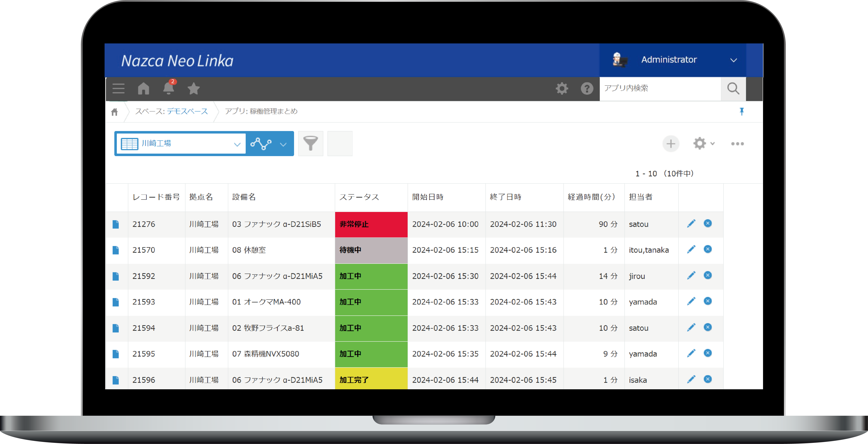Click the 開始日時 column header
This screenshot has height=444, width=868.
[428, 197]
